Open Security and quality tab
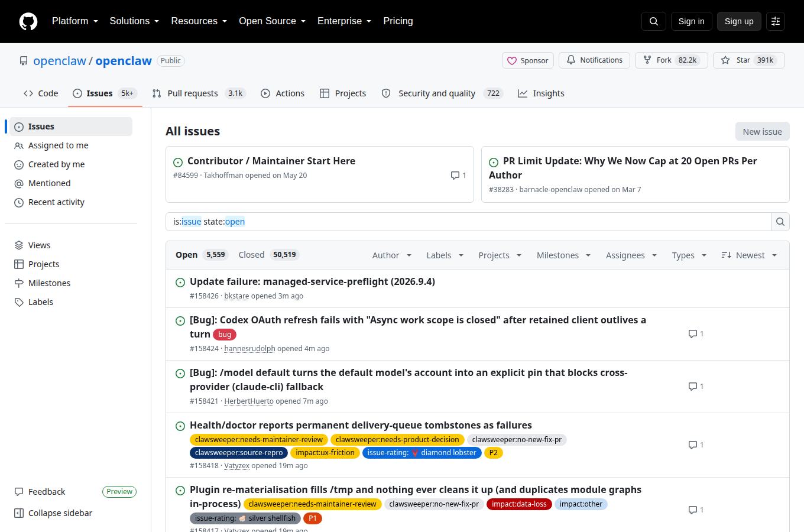This screenshot has width=804, height=532. 442,93
